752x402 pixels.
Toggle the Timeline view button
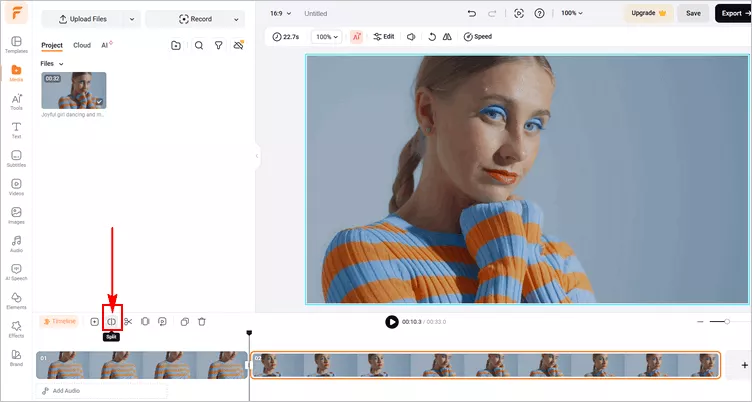59,321
